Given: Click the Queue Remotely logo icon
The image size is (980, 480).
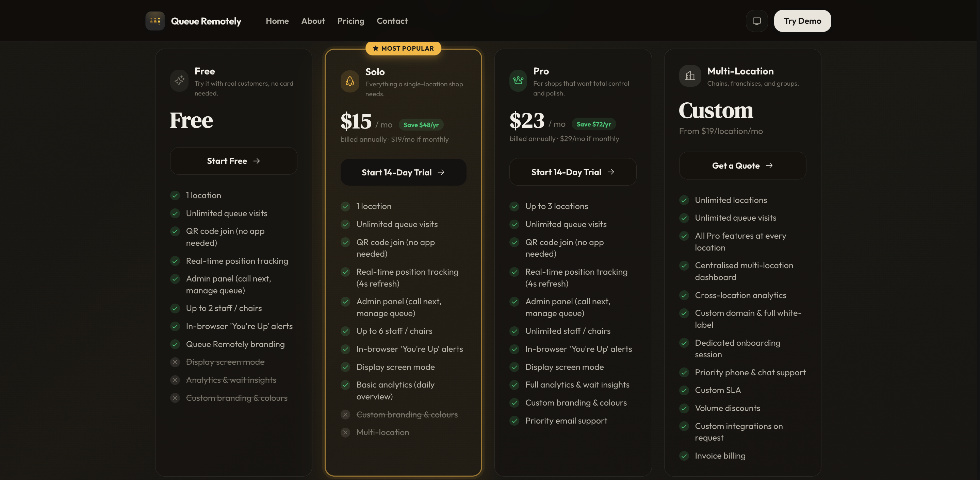Looking at the screenshot, I should tap(155, 20).
